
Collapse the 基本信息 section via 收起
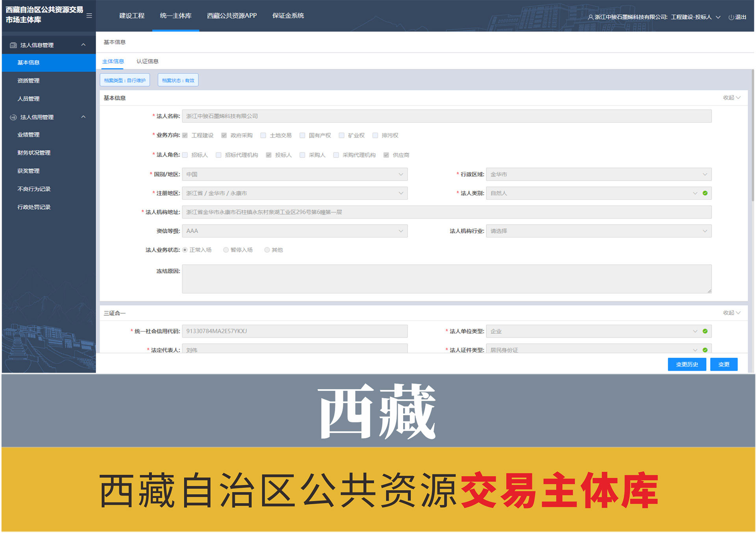731,98
